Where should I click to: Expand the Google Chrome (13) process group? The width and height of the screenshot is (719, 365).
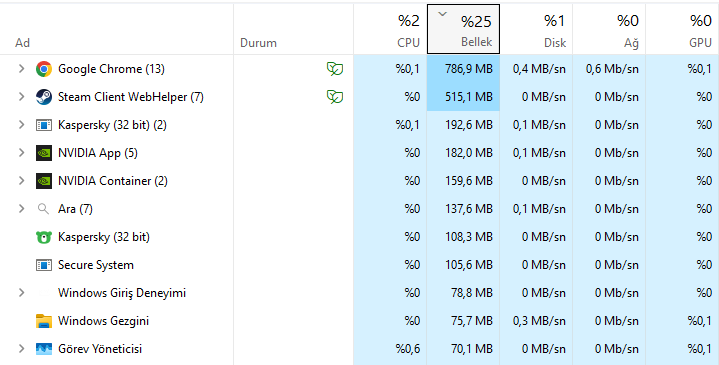point(21,69)
